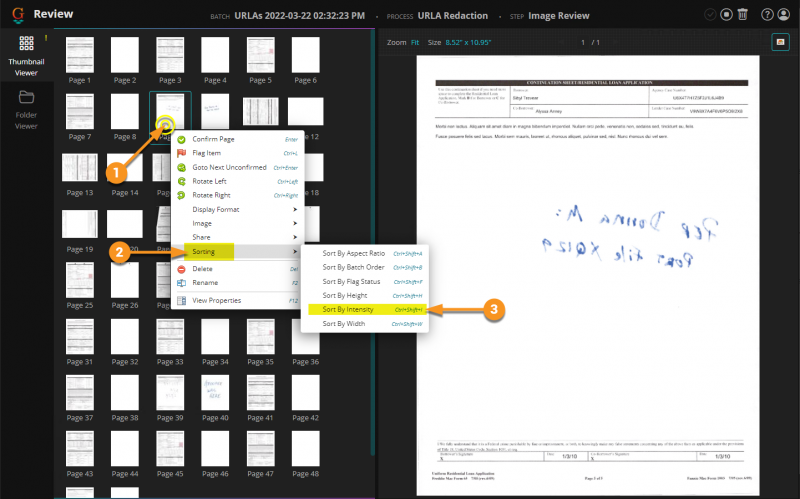Open the Thumbnail Viewer panel
The height and width of the screenshot is (499, 800).
click(x=26, y=56)
